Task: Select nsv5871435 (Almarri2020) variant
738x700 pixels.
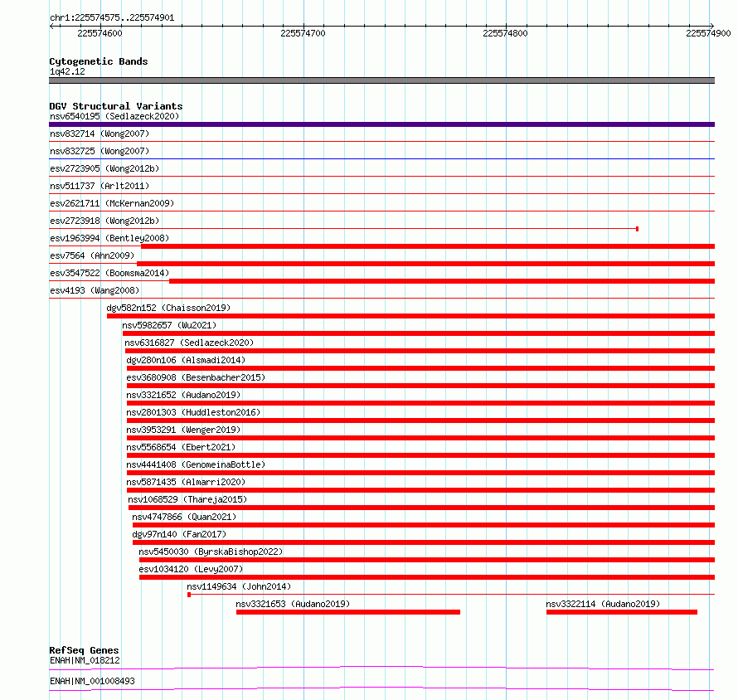Action: [186, 482]
